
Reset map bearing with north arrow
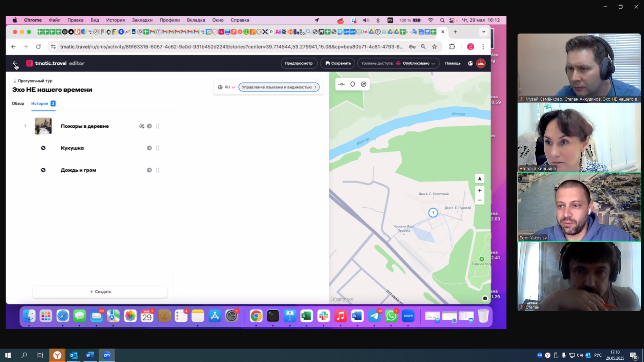click(x=479, y=179)
